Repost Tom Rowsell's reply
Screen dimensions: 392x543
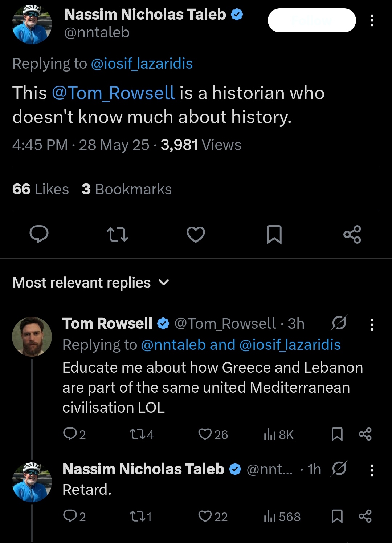(136, 434)
